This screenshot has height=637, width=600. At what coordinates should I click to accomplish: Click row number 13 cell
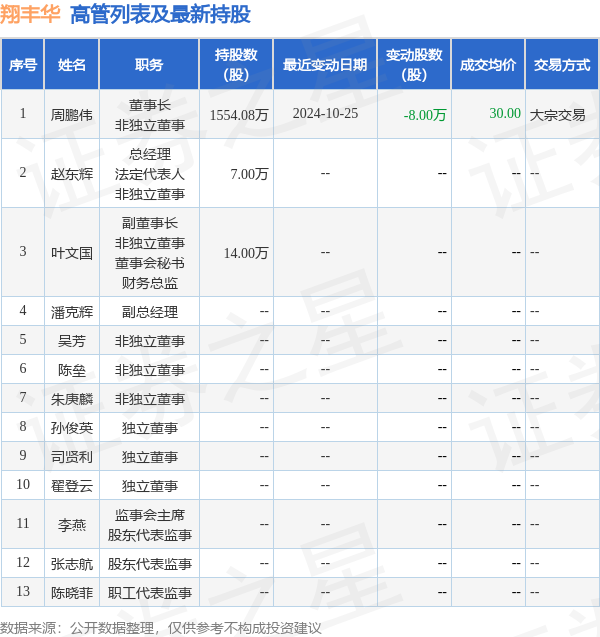coord(23,592)
